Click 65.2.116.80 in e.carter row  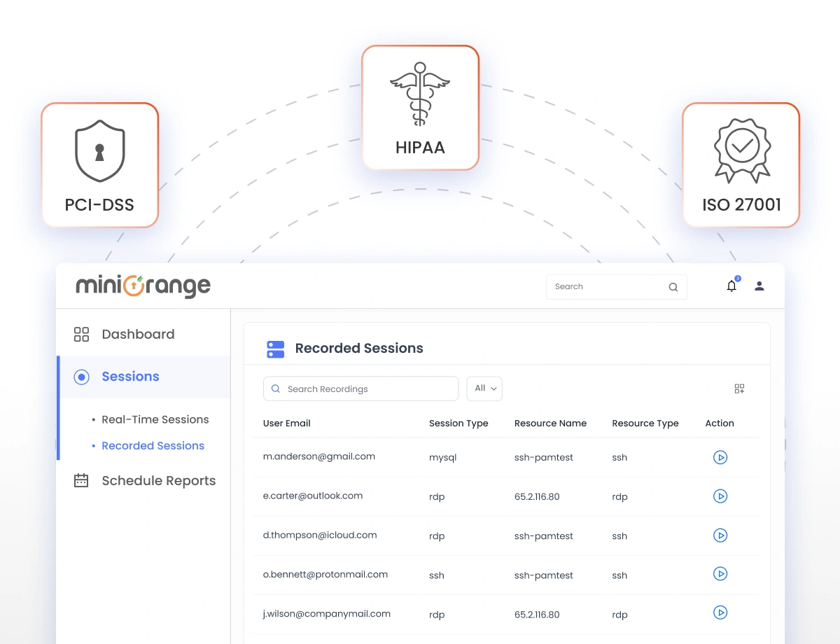pyautogui.click(x=537, y=497)
